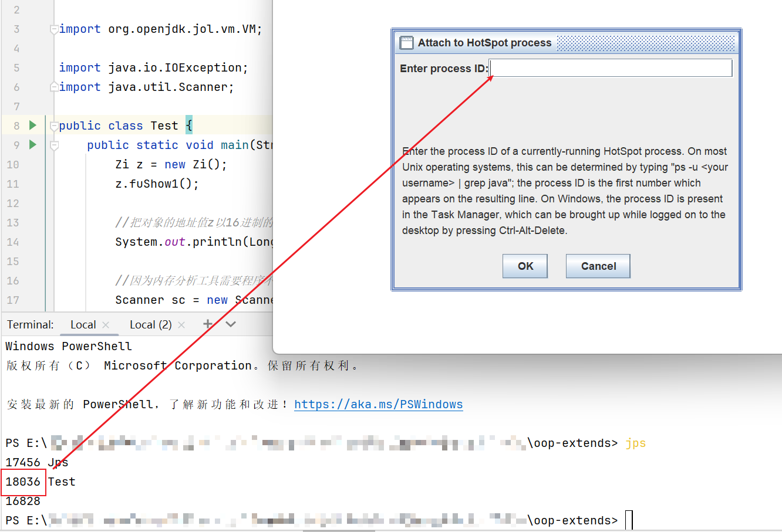Close the Local terminal tab
Image resolution: width=782 pixels, height=532 pixels.
[106, 324]
